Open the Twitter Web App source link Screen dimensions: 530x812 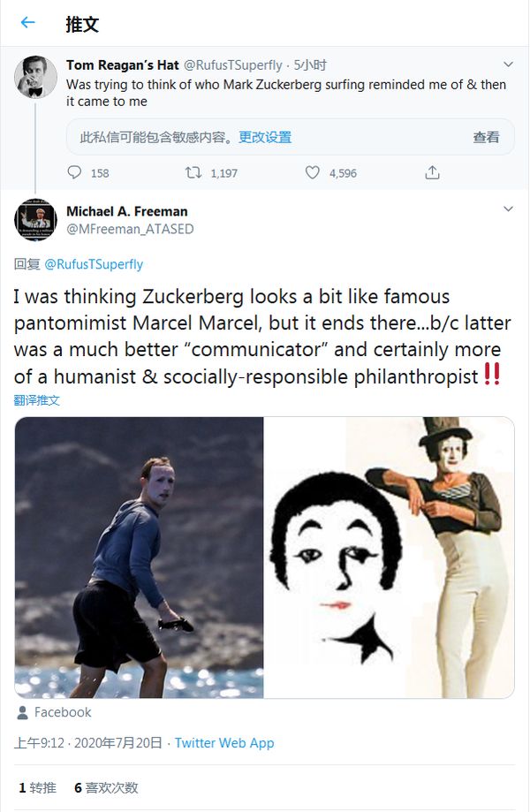(224, 743)
